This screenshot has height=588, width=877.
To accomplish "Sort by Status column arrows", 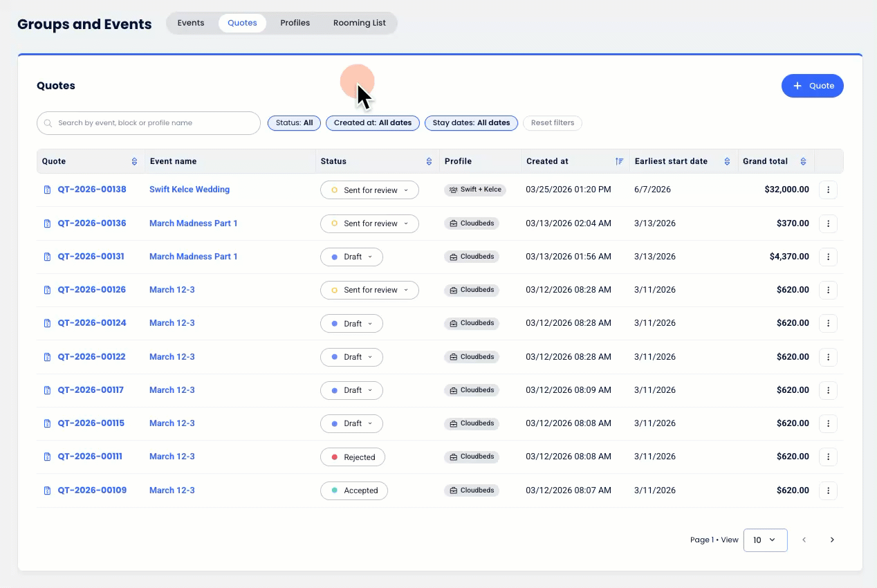I will 429,161.
